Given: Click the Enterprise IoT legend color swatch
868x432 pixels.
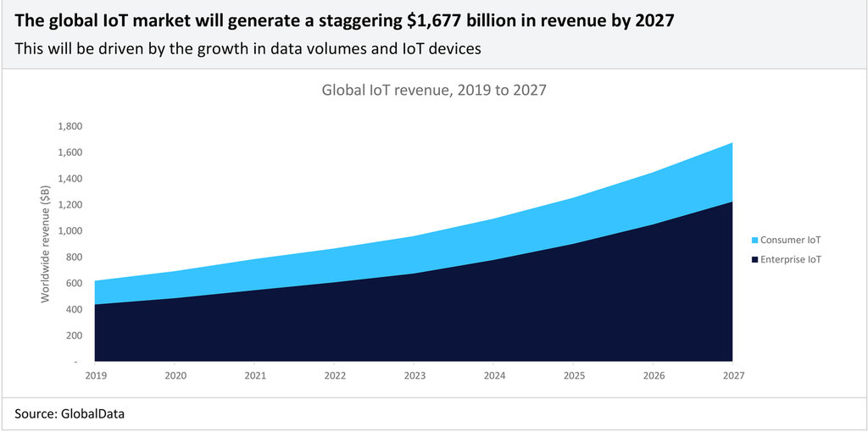Looking at the screenshot, I should click(753, 259).
